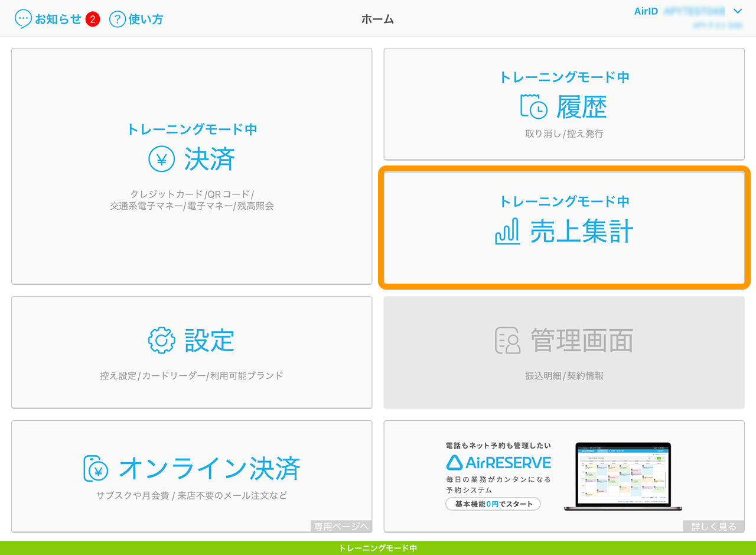
Task: Click the 専用ページへ label
Action: pyautogui.click(x=341, y=526)
